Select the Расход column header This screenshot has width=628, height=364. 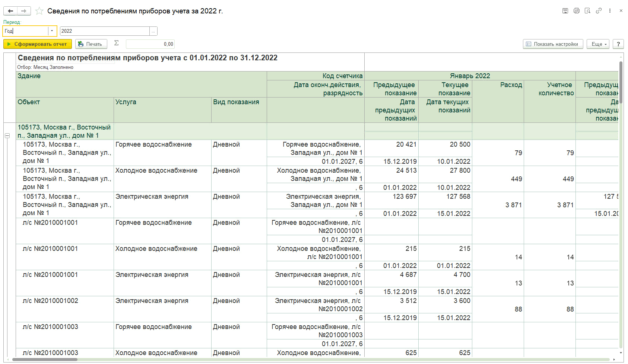tap(498, 101)
